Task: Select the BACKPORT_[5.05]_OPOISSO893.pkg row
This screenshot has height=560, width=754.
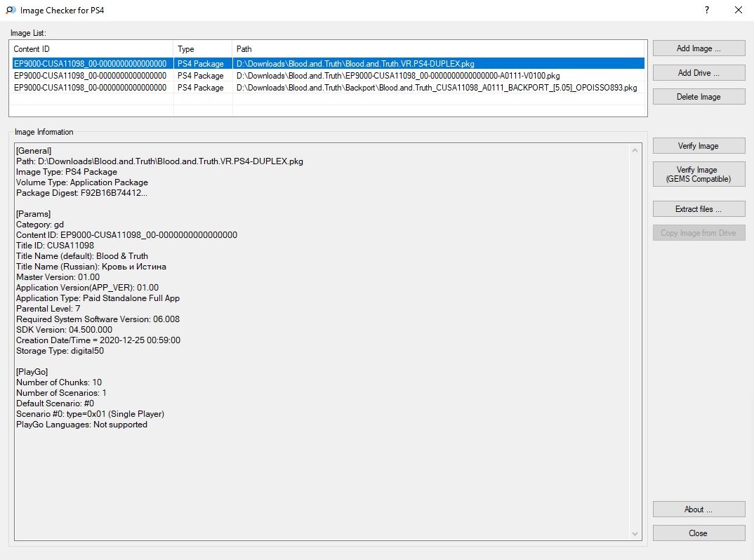Action: point(329,88)
